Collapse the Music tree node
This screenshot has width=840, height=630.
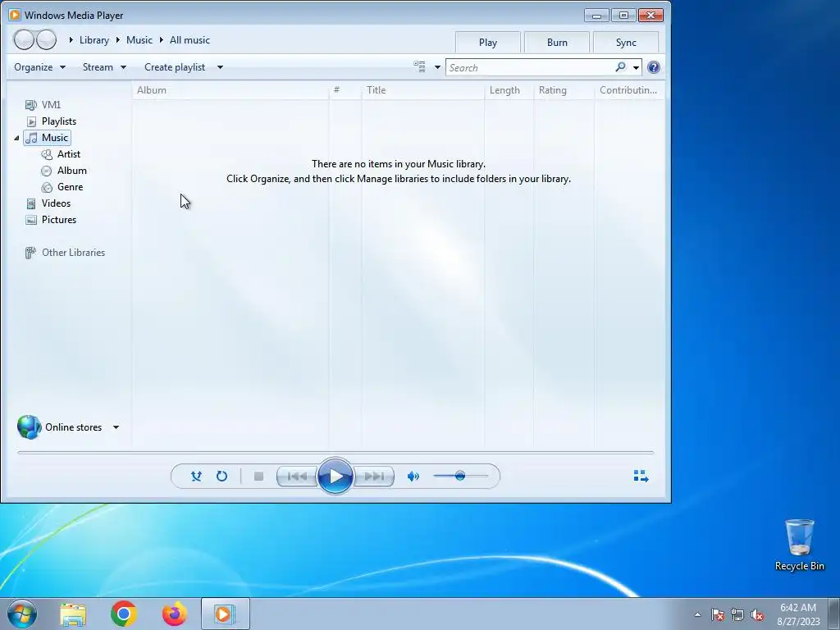click(x=16, y=138)
